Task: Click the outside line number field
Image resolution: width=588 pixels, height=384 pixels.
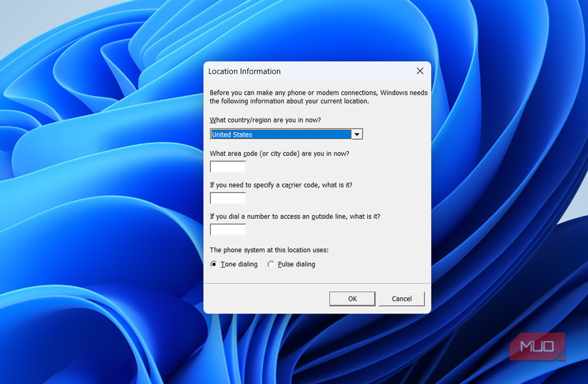Action: [x=227, y=229]
